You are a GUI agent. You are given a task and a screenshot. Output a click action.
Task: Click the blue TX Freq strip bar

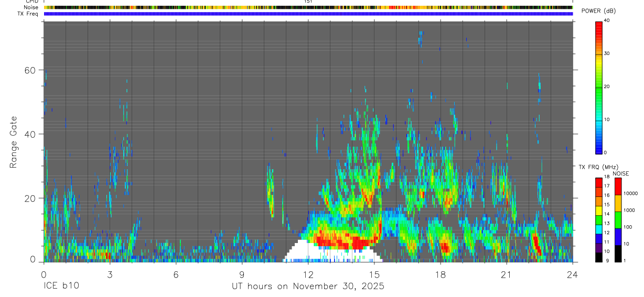pos(308,14)
